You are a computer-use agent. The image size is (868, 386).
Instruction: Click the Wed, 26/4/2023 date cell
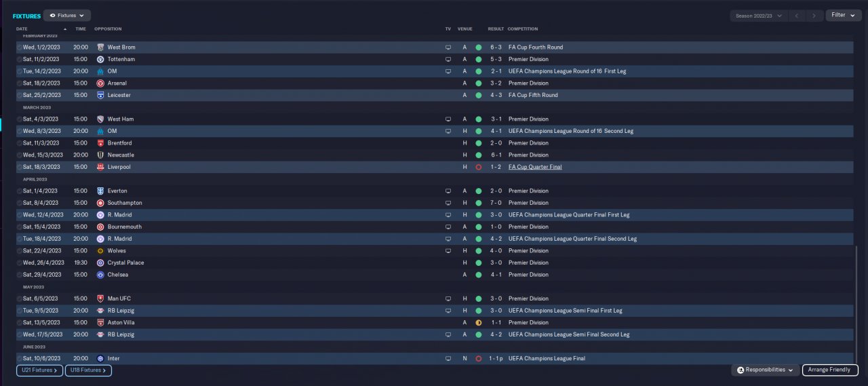43,263
